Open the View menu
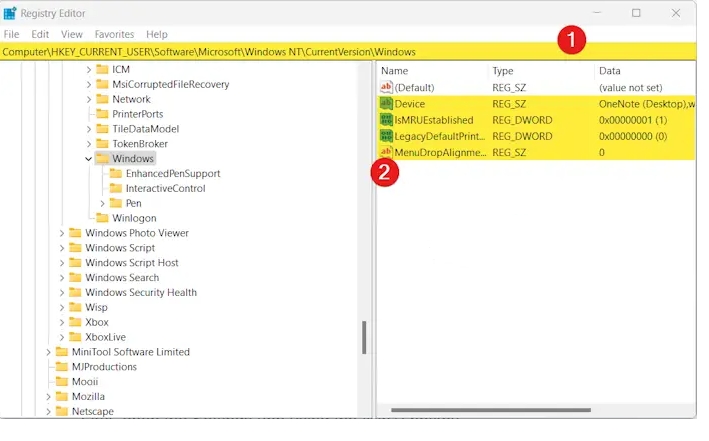709x441 pixels. [x=72, y=34]
